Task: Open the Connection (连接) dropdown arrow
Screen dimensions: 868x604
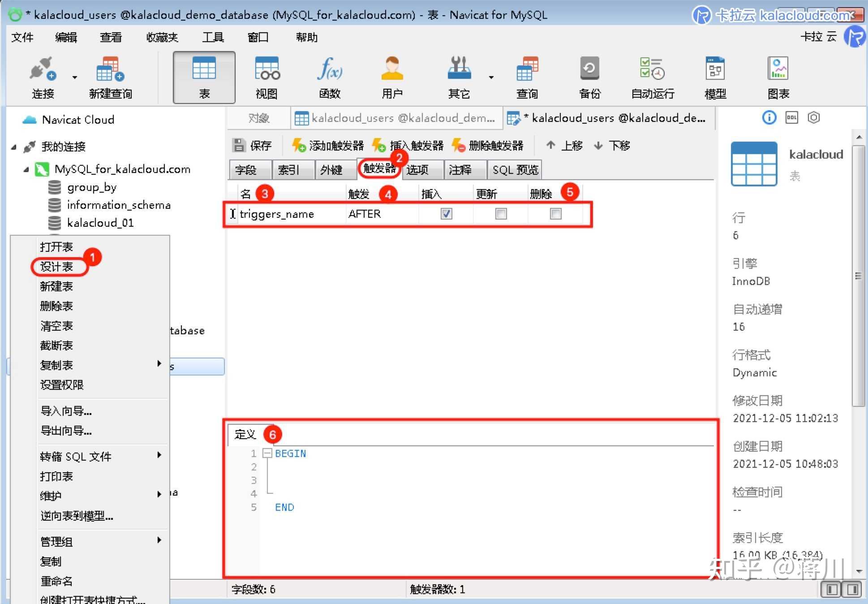Action: pos(74,78)
